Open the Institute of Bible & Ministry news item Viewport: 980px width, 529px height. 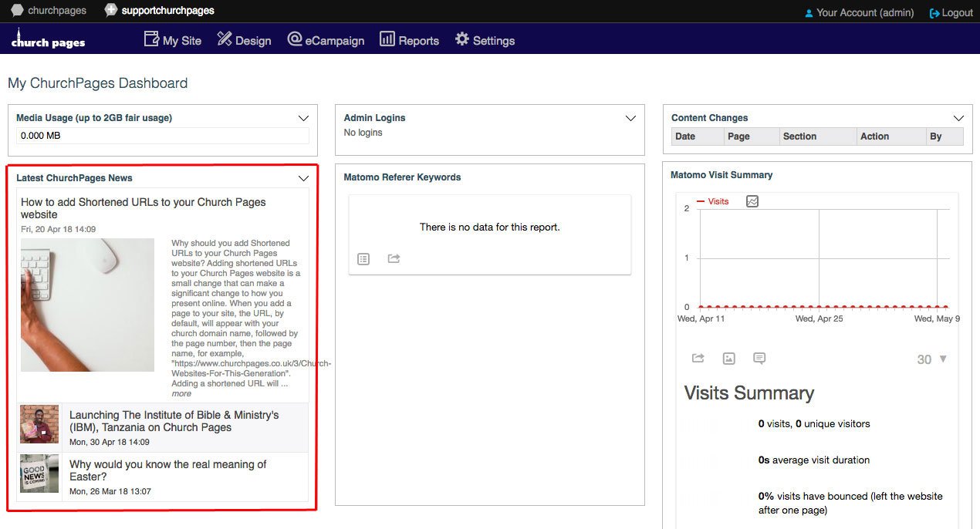[x=174, y=421]
